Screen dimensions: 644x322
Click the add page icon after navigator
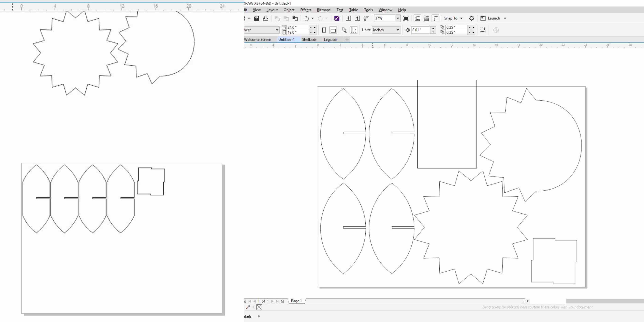(283, 301)
